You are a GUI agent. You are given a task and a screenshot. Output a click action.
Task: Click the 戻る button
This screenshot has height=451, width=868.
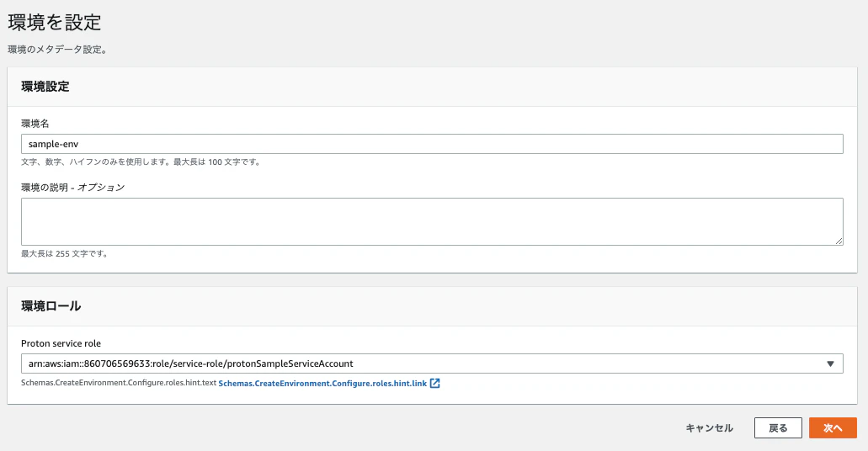pyautogui.click(x=778, y=427)
